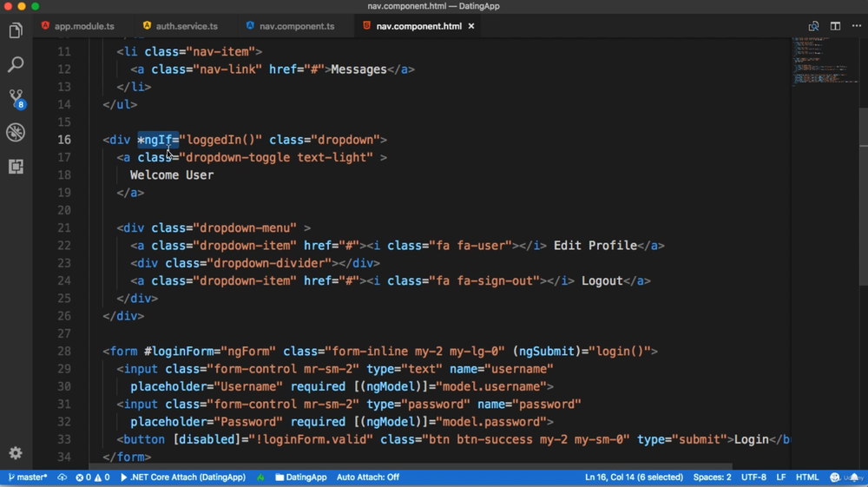This screenshot has height=487, width=868.
Task: Open the More Actions ellipsis menu
Action: point(857,26)
